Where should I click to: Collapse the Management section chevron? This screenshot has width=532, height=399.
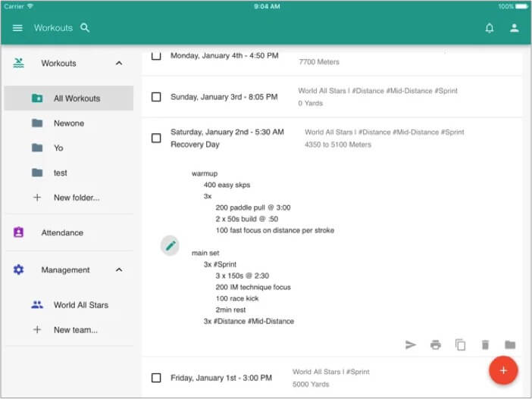click(x=119, y=270)
